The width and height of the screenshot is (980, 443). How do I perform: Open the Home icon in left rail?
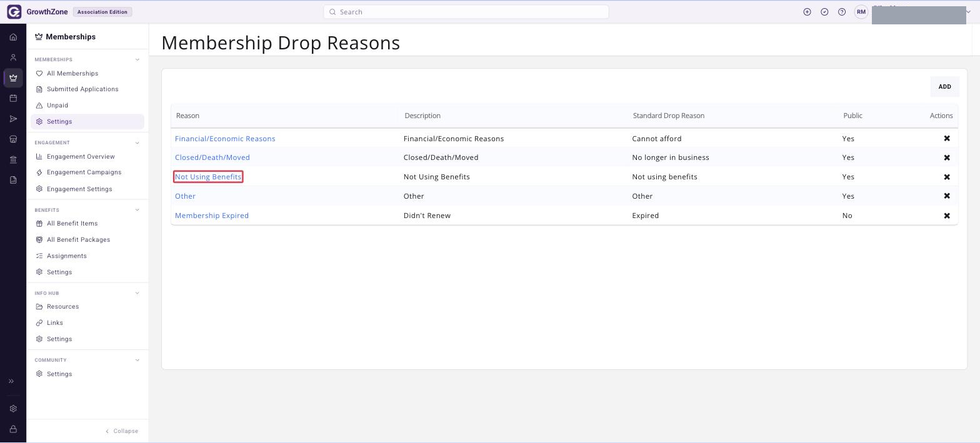[x=13, y=37]
